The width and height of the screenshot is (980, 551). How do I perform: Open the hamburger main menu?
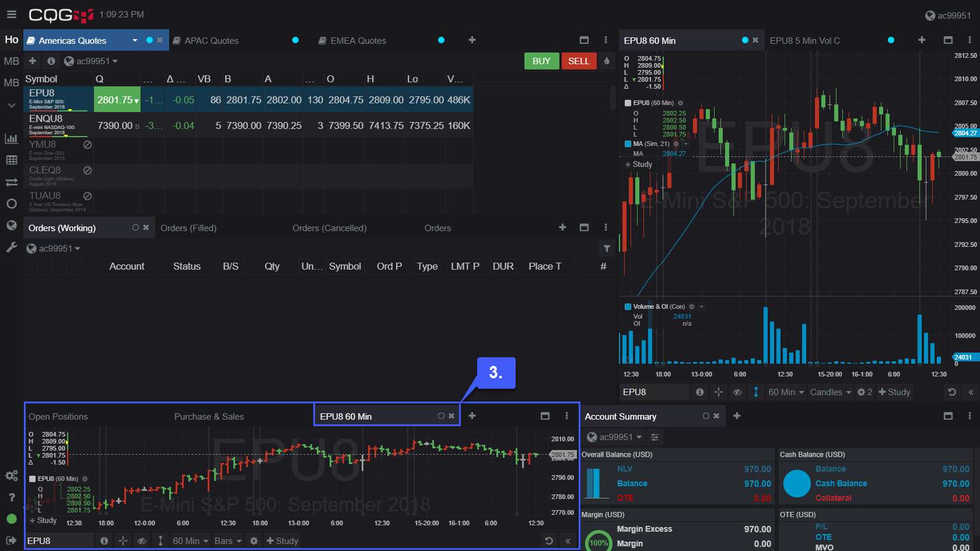(x=12, y=14)
